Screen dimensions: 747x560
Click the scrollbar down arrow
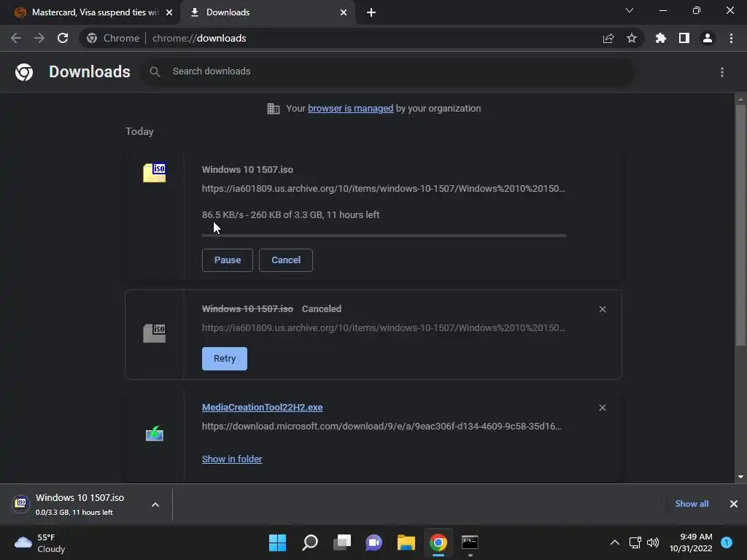point(740,477)
